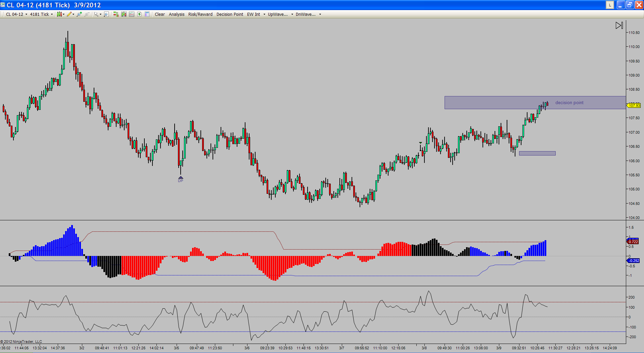This screenshot has width=644, height=353.
Task: Click the 3/9 date label on time axis
Action: [x=499, y=348]
